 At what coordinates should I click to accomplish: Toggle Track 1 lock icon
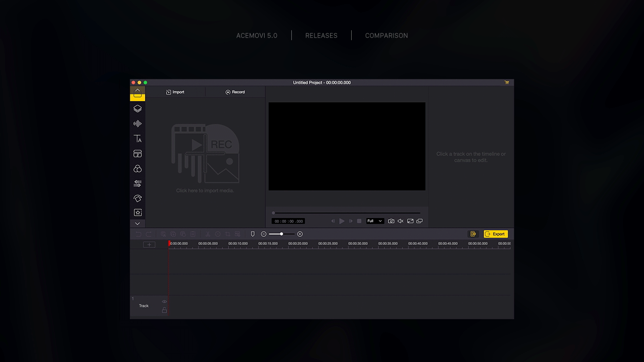coord(164,310)
